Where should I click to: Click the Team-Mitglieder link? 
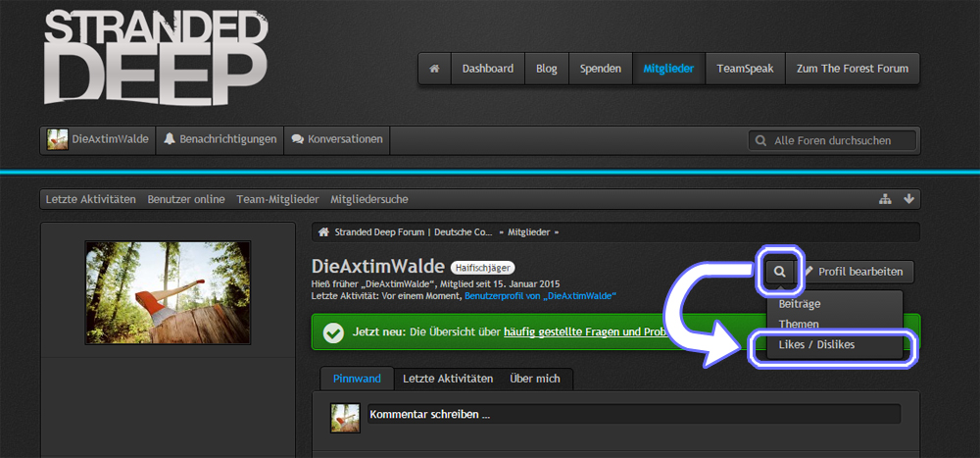(x=277, y=199)
